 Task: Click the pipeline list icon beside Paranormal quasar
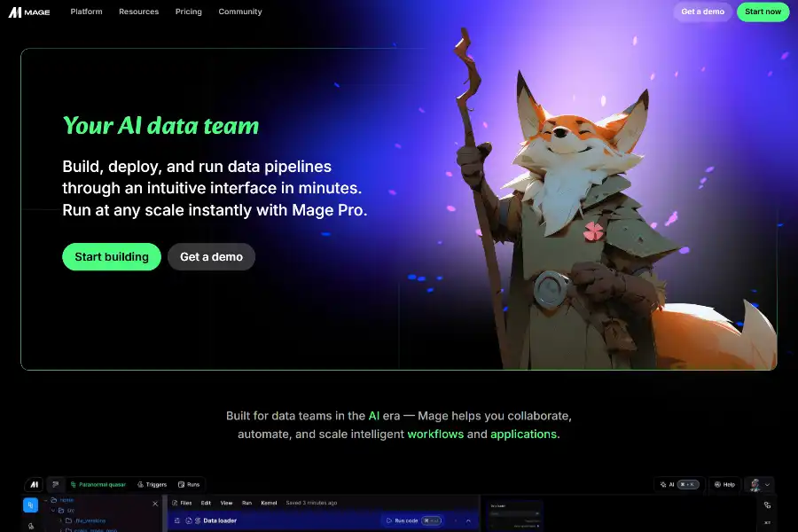point(56,484)
